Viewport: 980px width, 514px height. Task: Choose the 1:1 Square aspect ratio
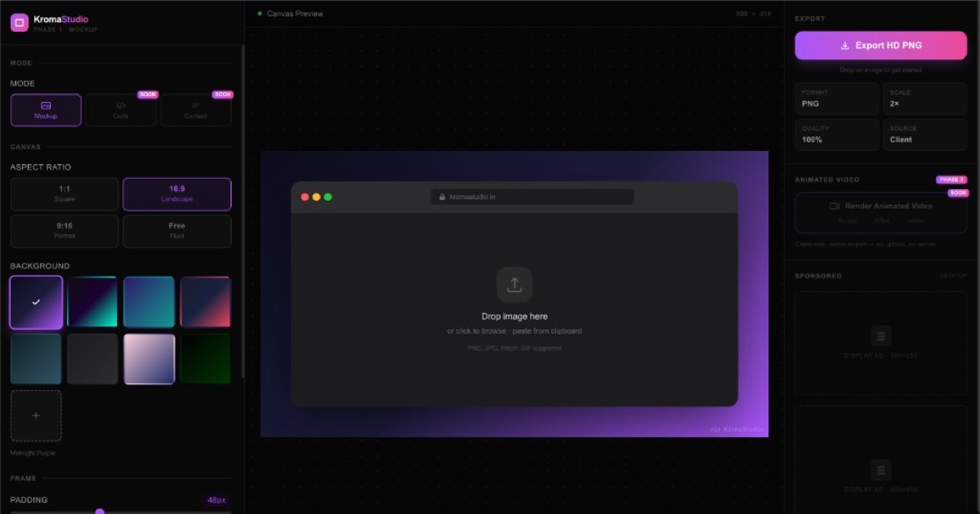coord(65,194)
